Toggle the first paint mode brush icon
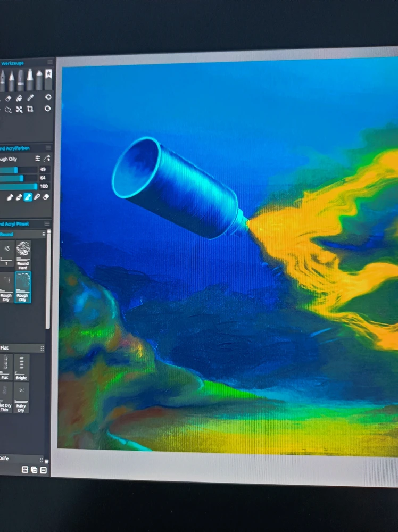This screenshot has height=532, width=398. (10, 197)
